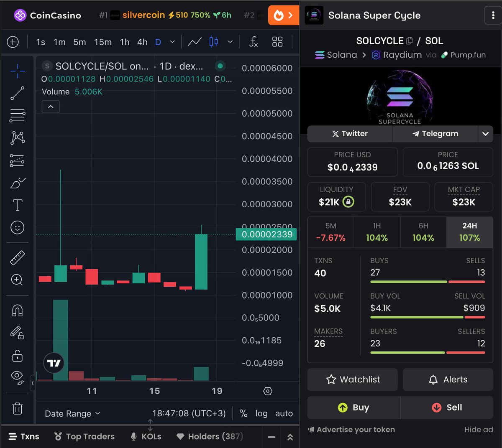Viewport: 502px width, 448px height.
Task: Open the KOLs tab
Action: [146, 437]
